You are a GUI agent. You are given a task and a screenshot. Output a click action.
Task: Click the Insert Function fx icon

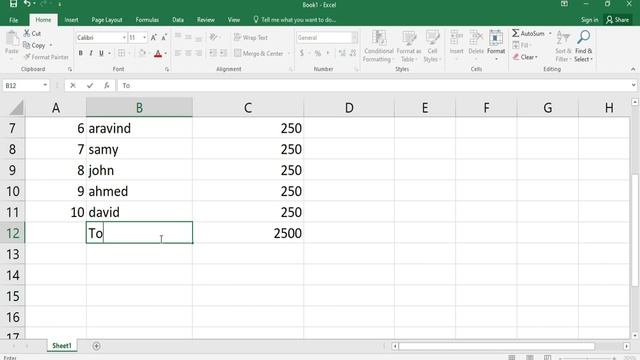(107, 85)
